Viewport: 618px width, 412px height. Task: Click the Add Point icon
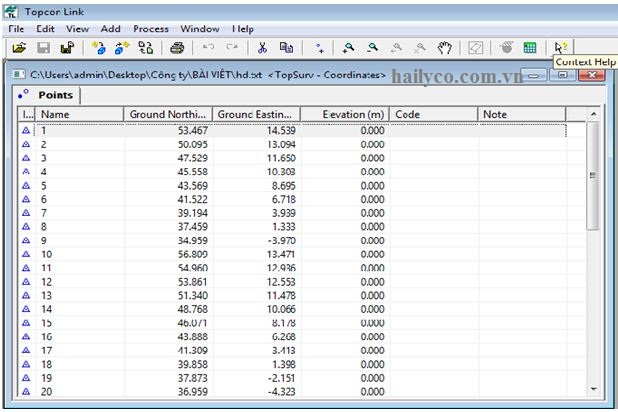click(320, 48)
